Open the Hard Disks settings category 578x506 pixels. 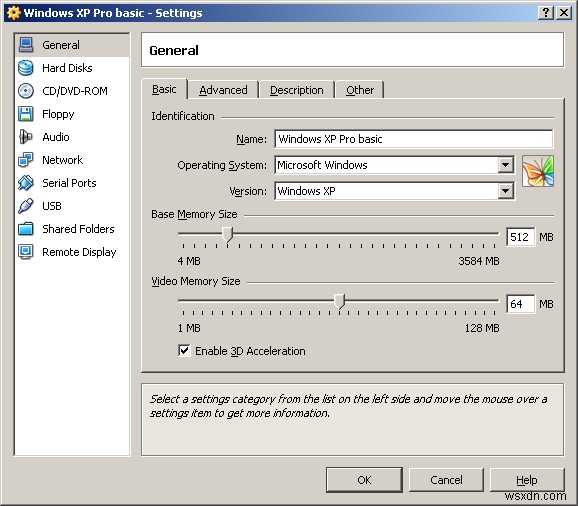(x=72, y=68)
